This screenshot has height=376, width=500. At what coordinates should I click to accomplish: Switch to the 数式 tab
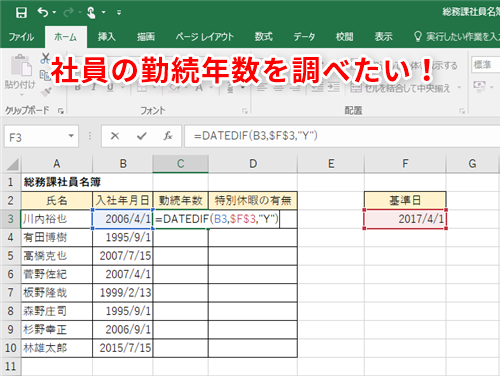(264, 37)
